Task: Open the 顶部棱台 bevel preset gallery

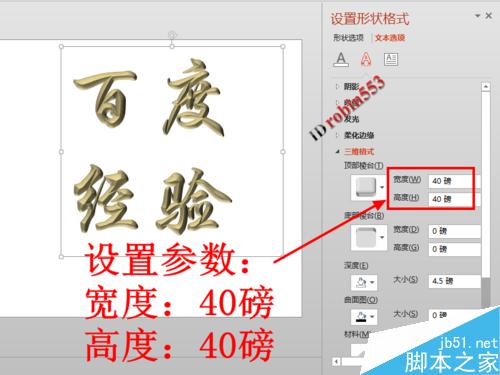Action: click(369, 187)
